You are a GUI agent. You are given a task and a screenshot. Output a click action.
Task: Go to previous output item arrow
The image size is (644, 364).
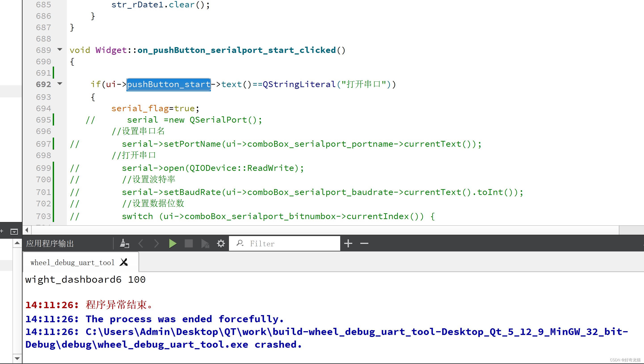click(x=141, y=243)
